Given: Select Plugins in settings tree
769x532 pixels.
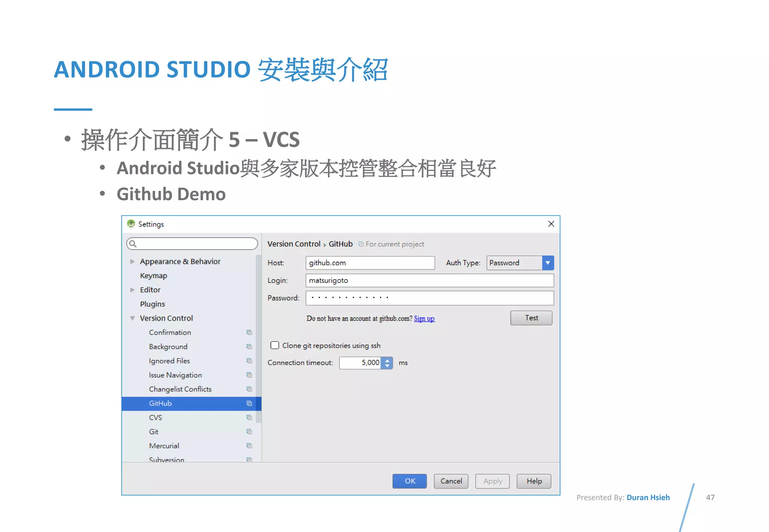Looking at the screenshot, I should point(152,304).
